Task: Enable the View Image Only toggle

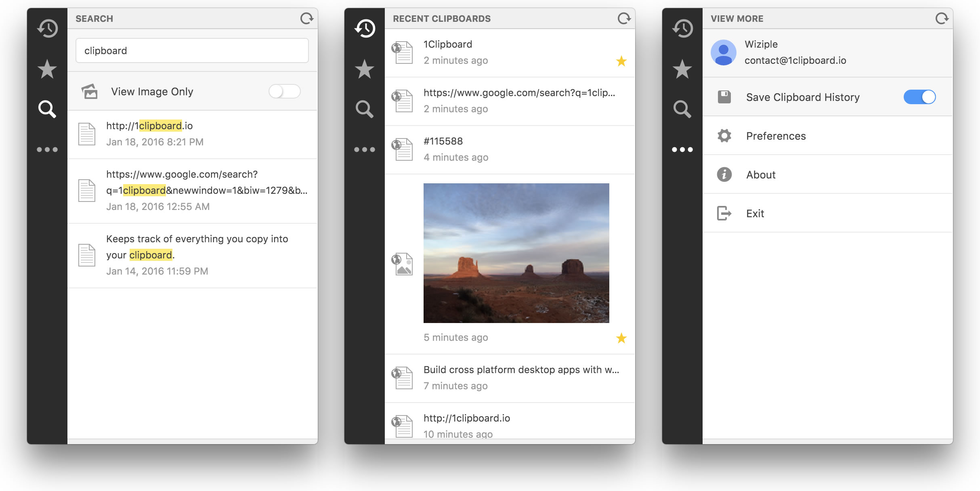Action: pyautogui.click(x=285, y=92)
